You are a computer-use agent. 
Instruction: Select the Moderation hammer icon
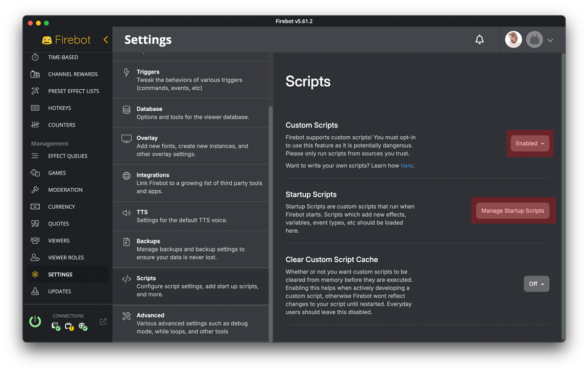[x=34, y=190]
